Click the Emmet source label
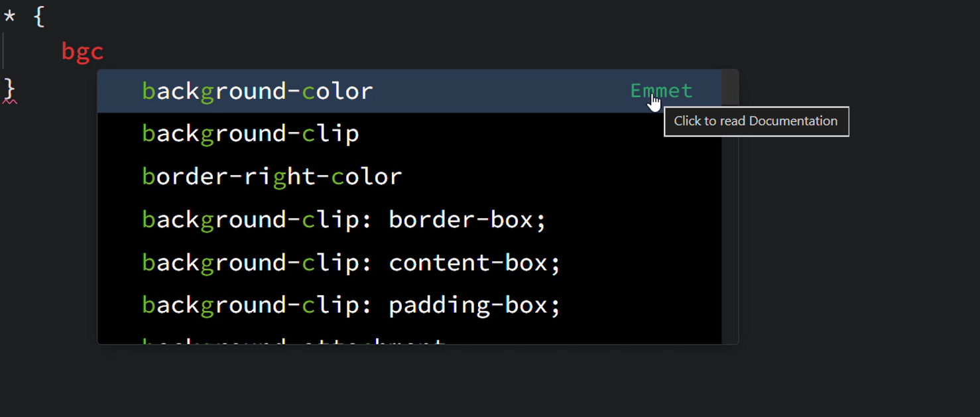 coord(661,90)
